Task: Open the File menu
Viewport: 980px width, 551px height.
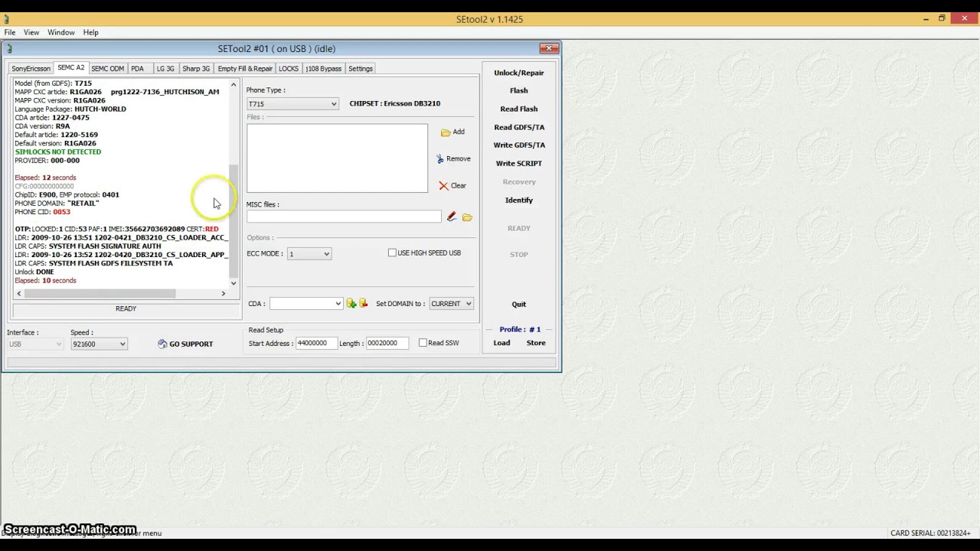Action: [x=10, y=32]
